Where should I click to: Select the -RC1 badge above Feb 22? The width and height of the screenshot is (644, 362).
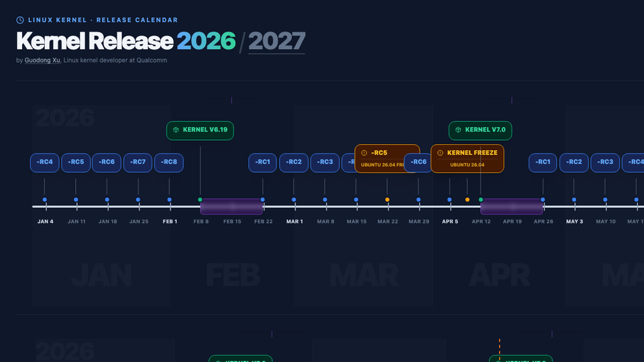click(x=262, y=162)
